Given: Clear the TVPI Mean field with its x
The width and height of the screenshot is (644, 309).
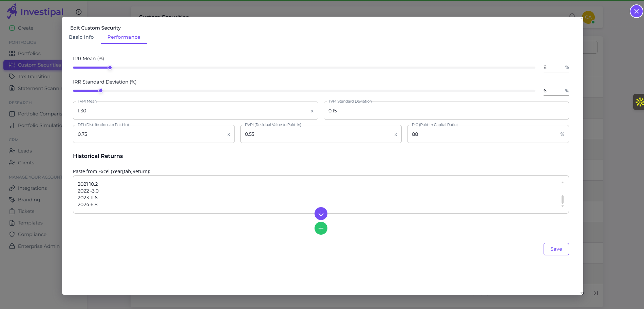Looking at the screenshot, I should point(312,111).
